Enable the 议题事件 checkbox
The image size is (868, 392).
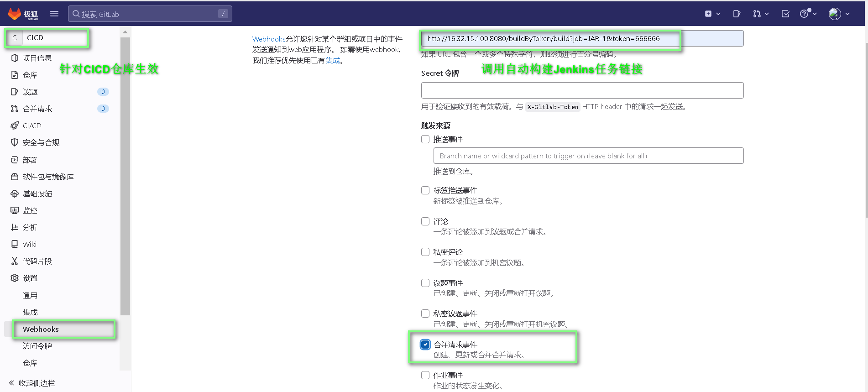pyautogui.click(x=425, y=283)
